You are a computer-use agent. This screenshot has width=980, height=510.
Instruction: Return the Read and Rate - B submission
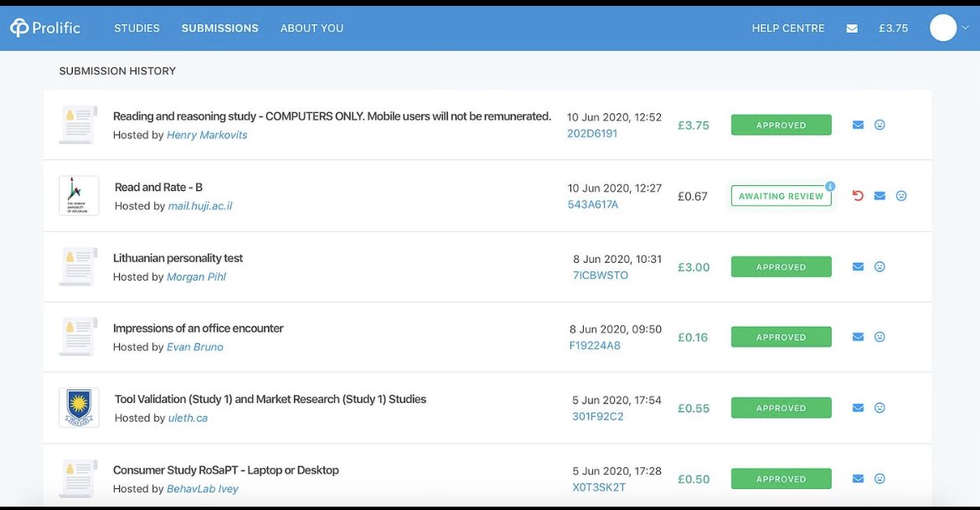pos(858,196)
